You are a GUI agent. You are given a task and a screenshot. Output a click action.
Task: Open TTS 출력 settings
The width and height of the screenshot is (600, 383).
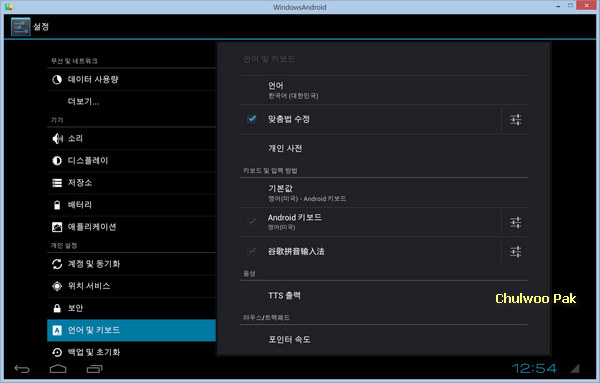384,295
